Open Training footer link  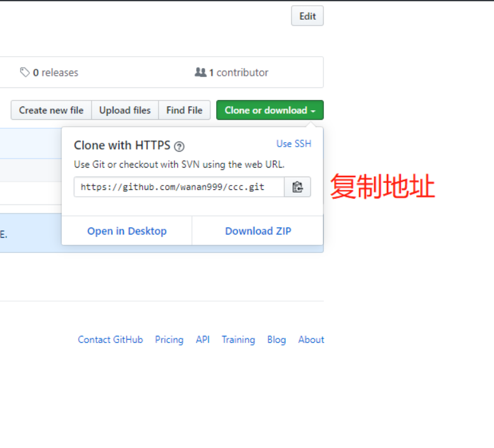[x=238, y=340]
